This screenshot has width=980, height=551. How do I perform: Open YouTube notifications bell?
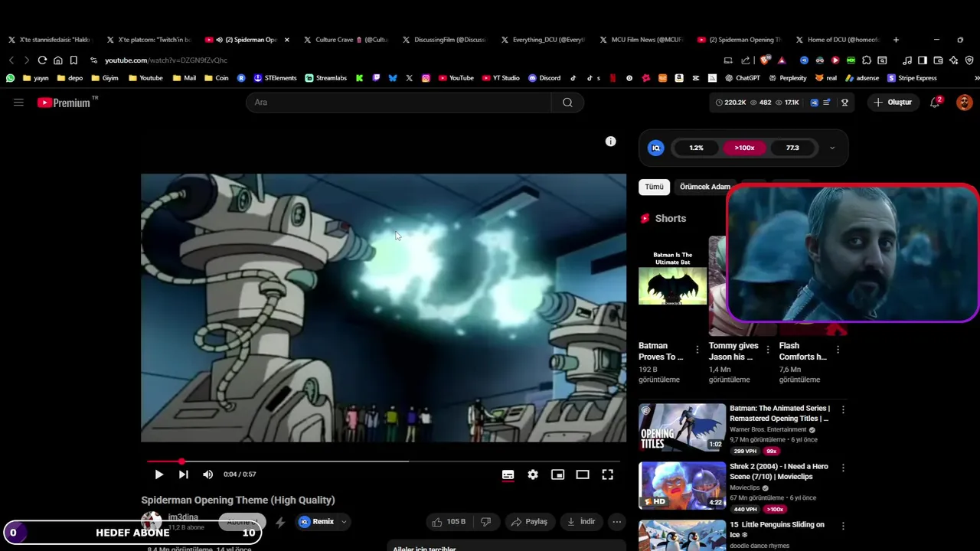(935, 103)
